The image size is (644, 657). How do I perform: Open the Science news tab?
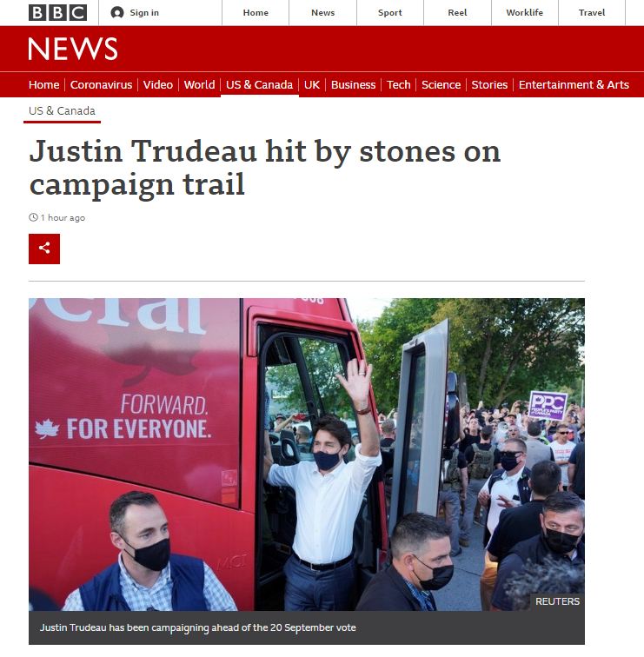[441, 84]
